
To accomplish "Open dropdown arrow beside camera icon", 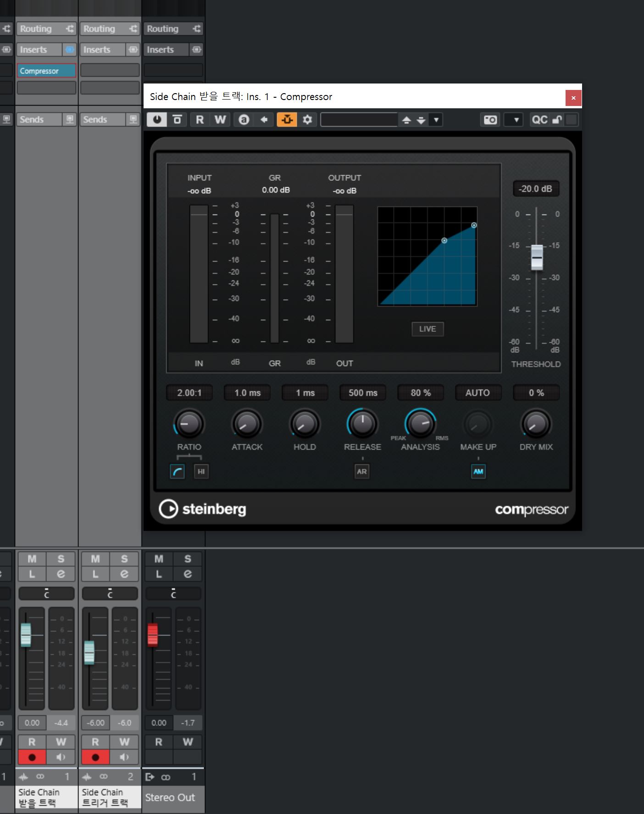I will [516, 120].
